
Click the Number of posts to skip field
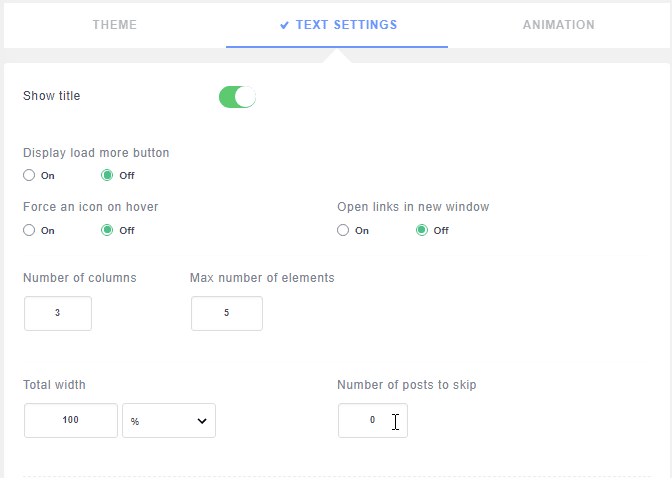click(372, 421)
